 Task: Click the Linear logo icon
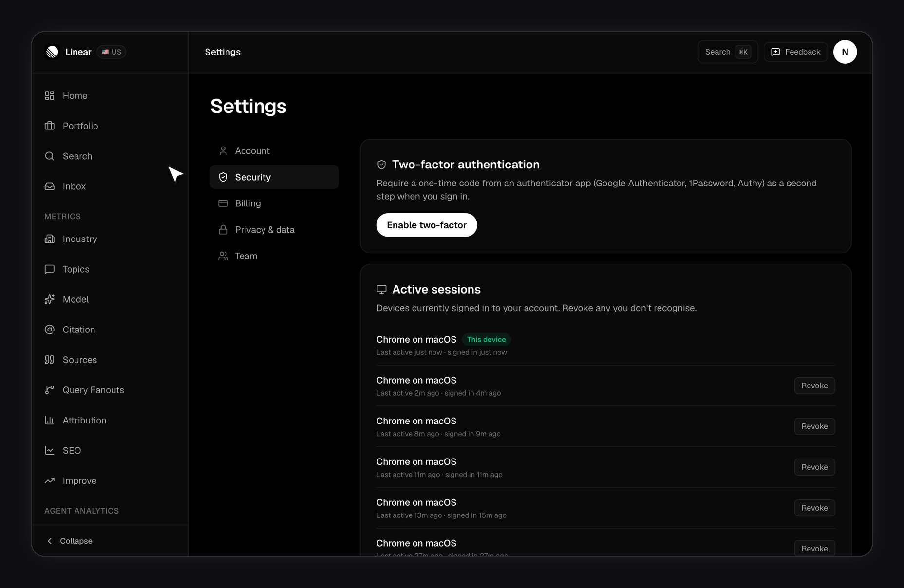coord(52,52)
